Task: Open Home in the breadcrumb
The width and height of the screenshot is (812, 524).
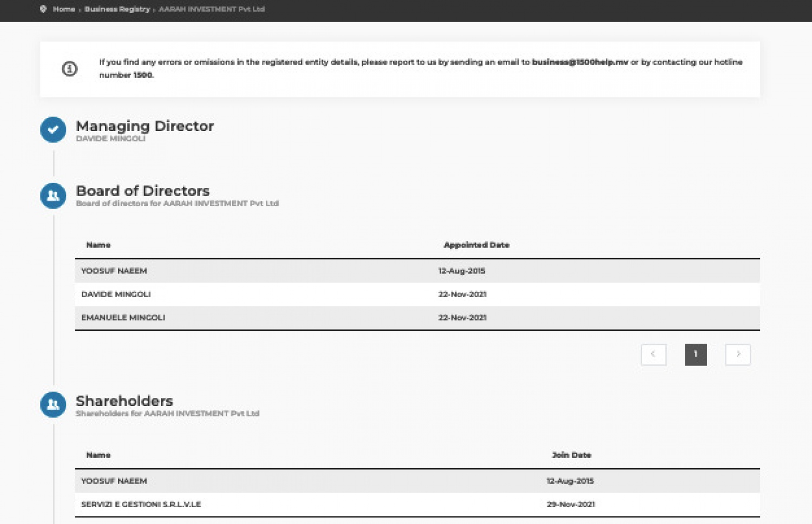Action: coord(64,9)
